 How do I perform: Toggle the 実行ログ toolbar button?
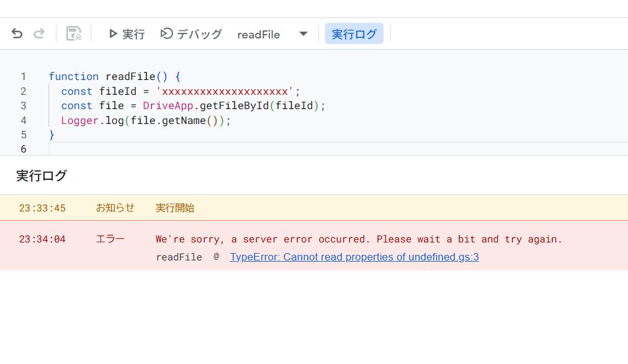354,34
